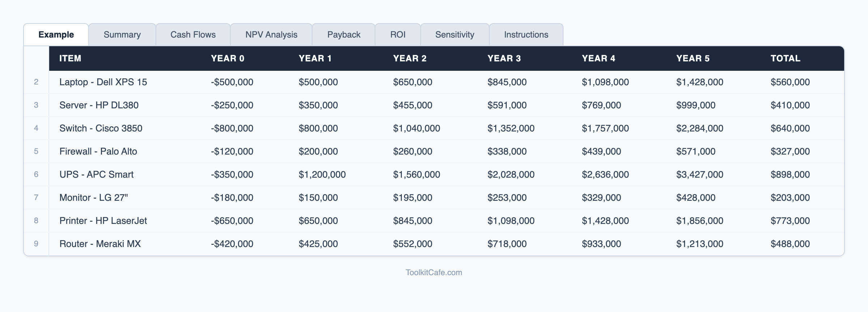Select Firewall Year 0 value -$120,000

(232, 151)
